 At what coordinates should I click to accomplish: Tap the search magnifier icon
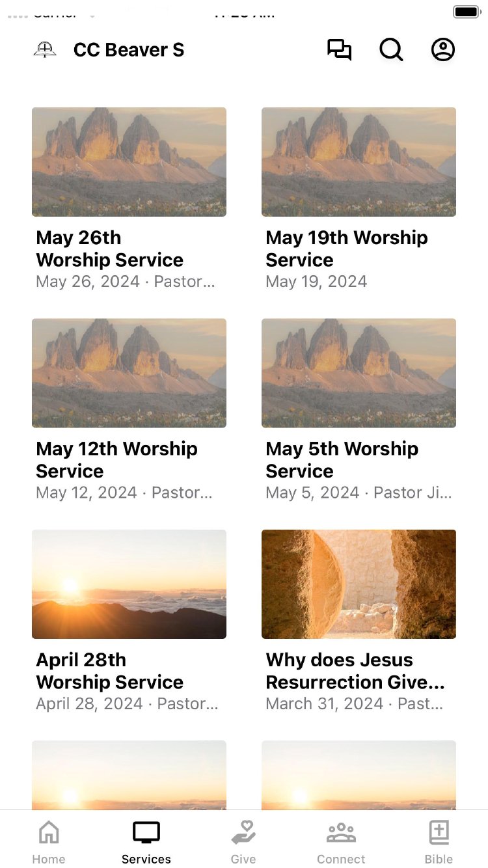click(391, 50)
